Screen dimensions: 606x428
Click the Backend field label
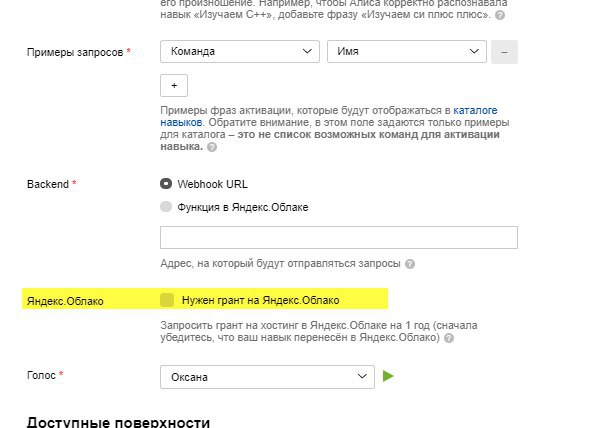click(48, 184)
